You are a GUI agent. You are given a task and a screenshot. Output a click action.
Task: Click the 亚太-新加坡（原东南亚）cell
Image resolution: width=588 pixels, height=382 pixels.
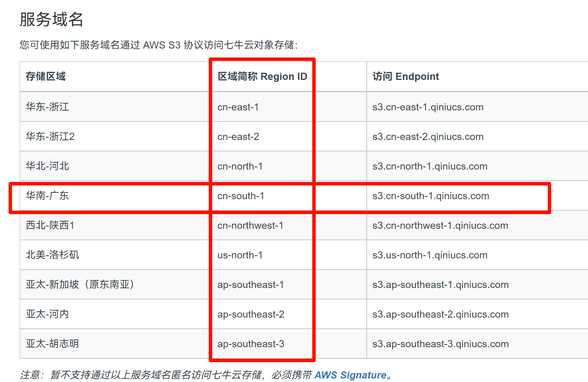click(x=80, y=285)
